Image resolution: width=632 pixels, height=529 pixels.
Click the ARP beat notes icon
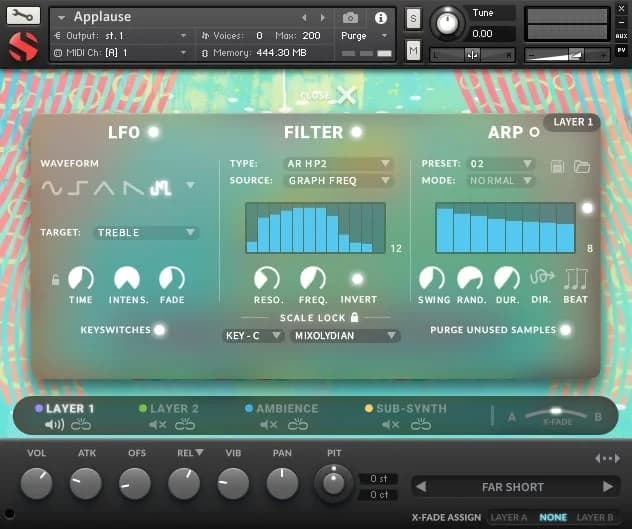[x=575, y=279]
